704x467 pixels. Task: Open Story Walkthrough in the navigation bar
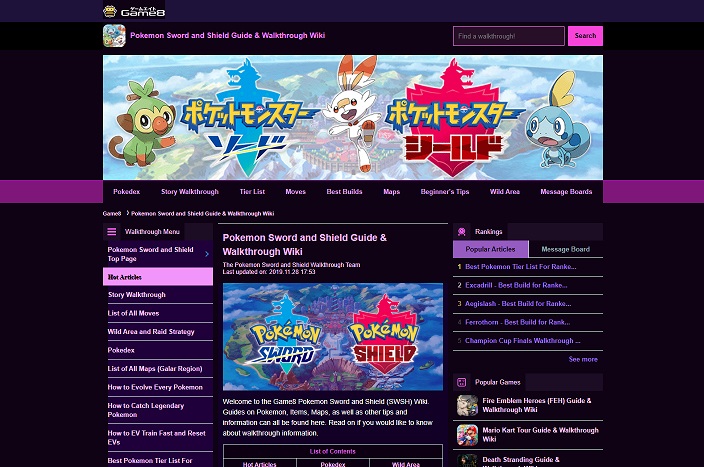click(190, 192)
